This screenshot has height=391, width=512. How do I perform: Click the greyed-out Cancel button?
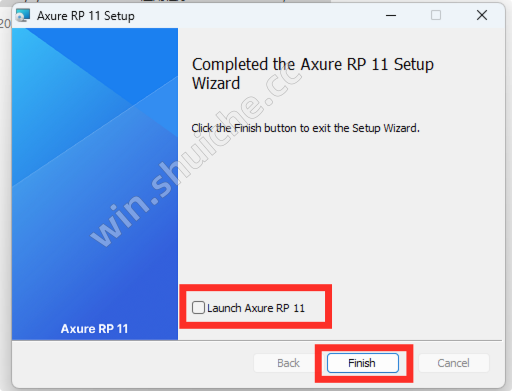(x=453, y=363)
